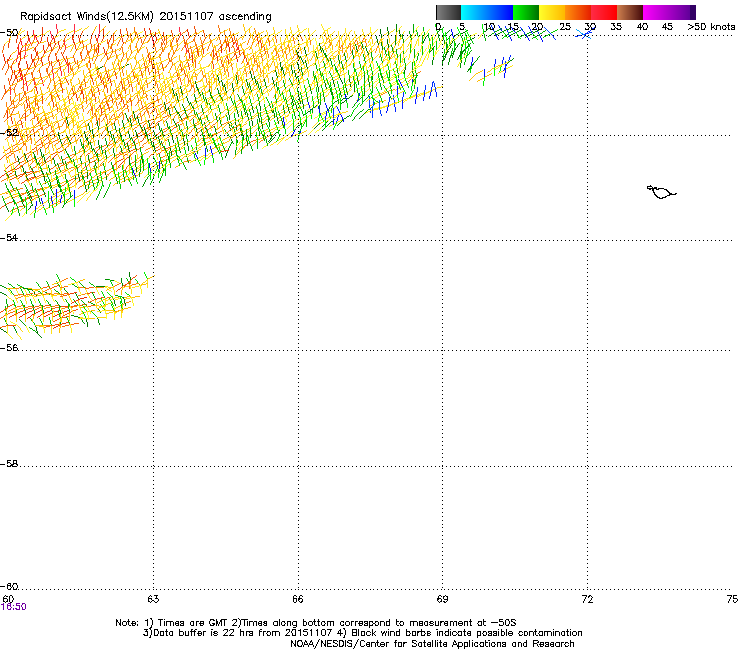
Task: Select the brown 35-40 knots legend color
Action: tap(630, 12)
